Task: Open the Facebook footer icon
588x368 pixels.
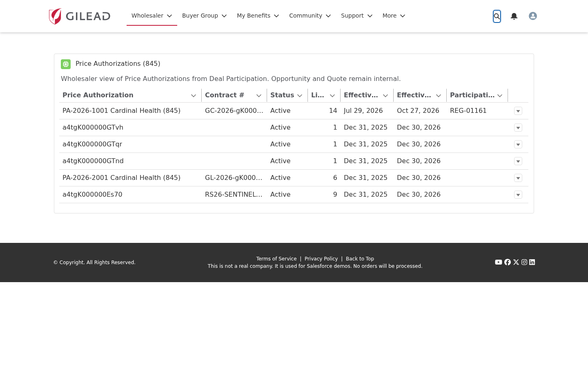Action: click(x=508, y=262)
